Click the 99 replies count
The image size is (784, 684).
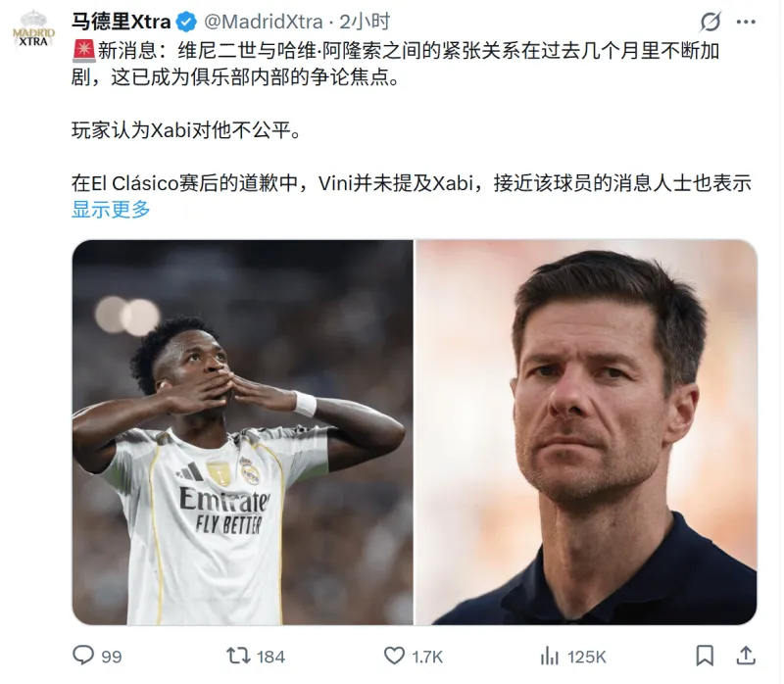(112, 657)
